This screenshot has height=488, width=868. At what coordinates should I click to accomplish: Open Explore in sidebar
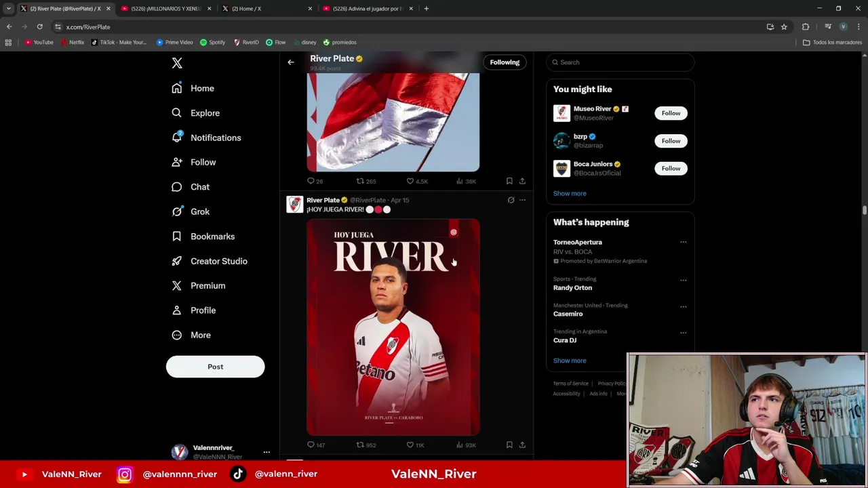(x=196, y=113)
